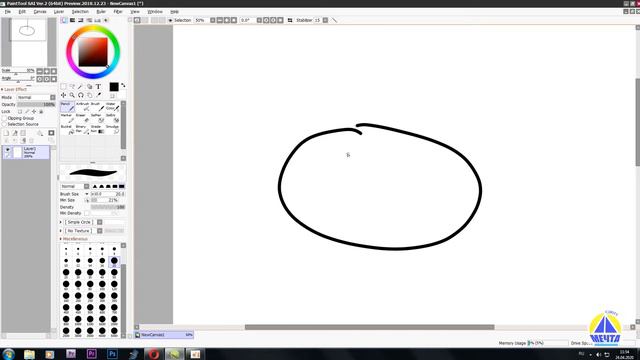Image resolution: width=640 pixels, height=360 pixels.
Task: Select the AirBrush tool
Action: pos(82,107)
